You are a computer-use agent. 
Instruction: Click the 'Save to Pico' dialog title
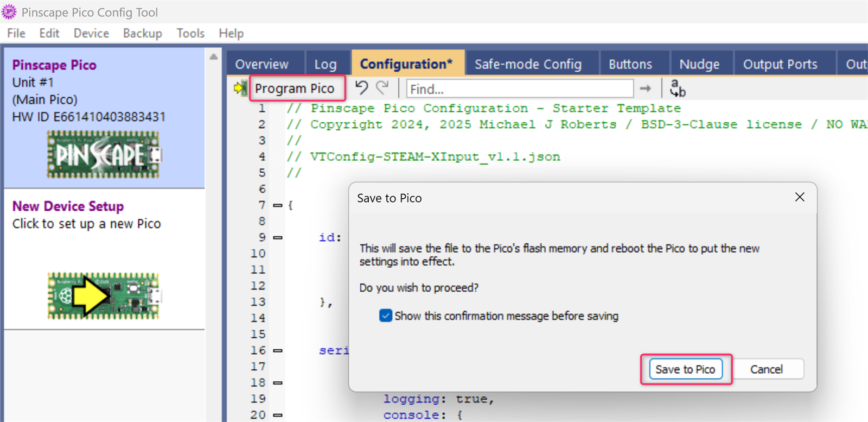390,198
